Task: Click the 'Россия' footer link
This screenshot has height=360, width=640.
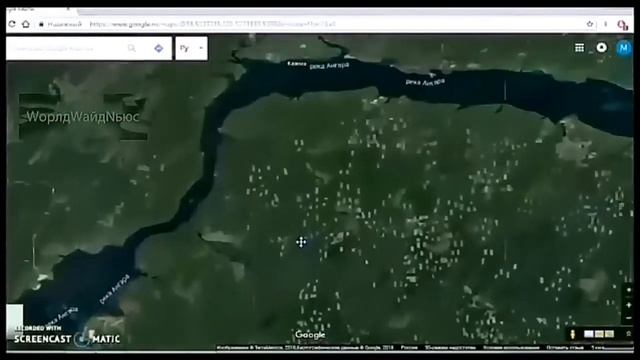Action: click(409, 347)
